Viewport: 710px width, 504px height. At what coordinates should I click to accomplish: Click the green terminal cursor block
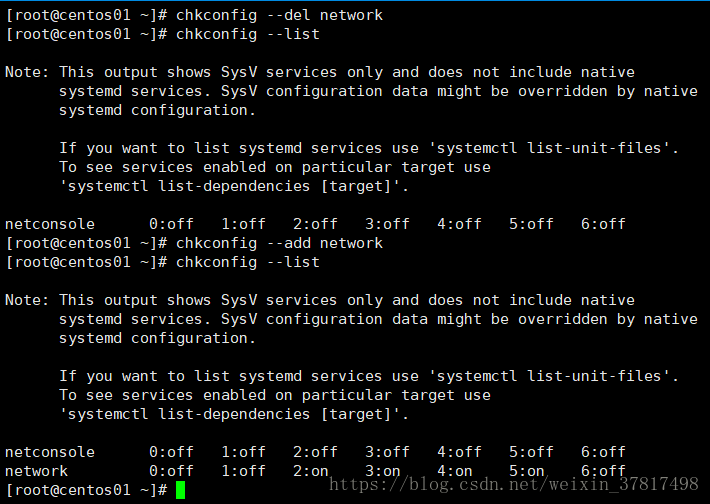180,490
